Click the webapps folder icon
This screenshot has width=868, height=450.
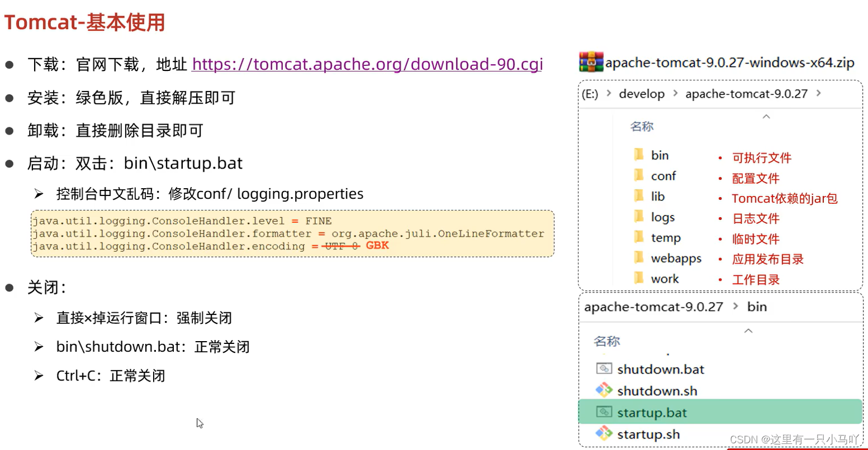[x=639, y=258]
